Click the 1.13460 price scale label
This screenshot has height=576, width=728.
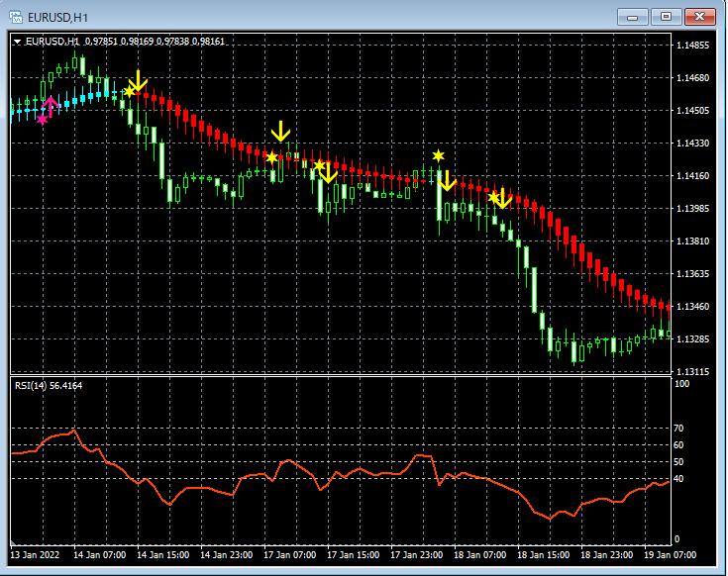pyautogui.click(x=692, y=307)
